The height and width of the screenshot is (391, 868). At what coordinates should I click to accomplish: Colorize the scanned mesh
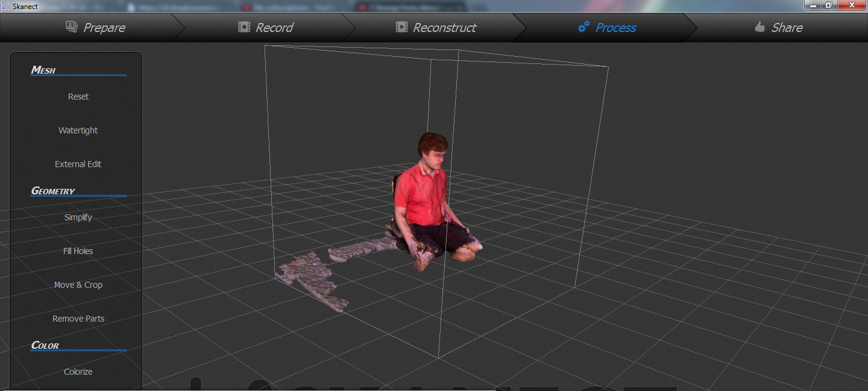tap(78, 371)
